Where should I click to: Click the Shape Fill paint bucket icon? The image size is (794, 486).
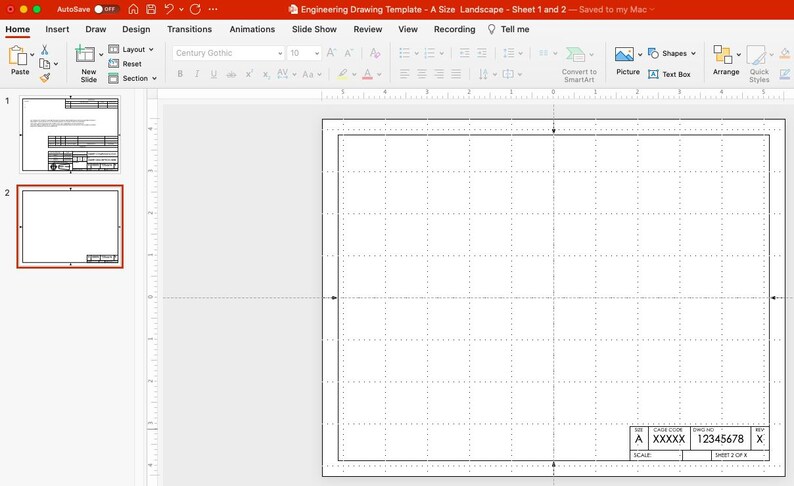785,53
